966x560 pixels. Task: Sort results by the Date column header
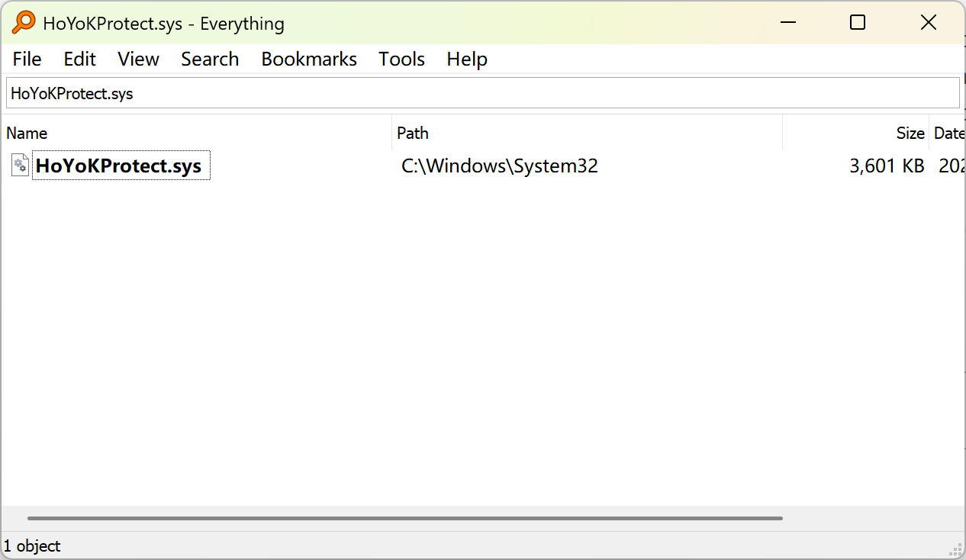[x=948, y=134]
